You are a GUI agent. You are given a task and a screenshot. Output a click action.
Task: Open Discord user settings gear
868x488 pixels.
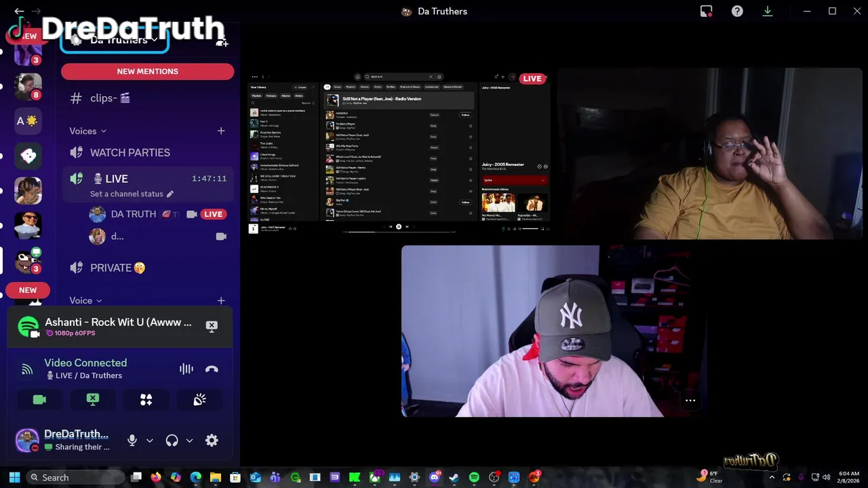pyautogui.click(x=212, y=441)
